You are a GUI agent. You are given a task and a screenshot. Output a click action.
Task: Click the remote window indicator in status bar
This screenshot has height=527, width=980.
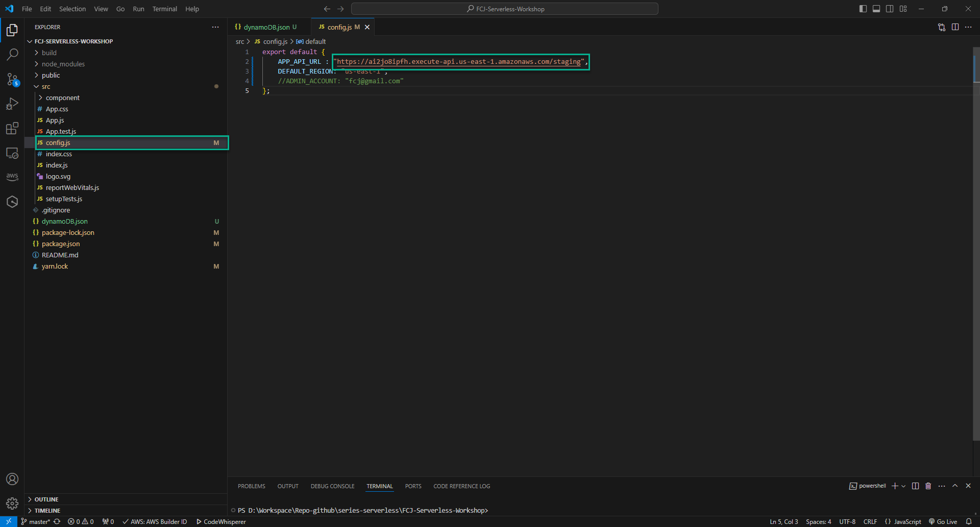pyautogui.click(x=9, y=521)
